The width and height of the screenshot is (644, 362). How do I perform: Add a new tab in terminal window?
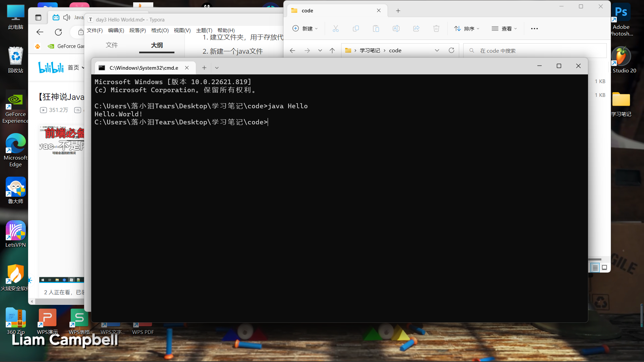pos(204,68)
